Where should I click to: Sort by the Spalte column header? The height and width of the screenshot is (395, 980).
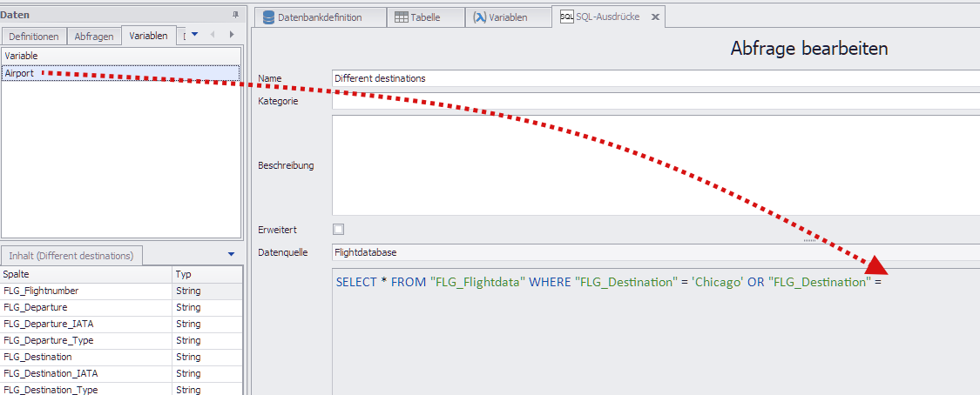87,274
